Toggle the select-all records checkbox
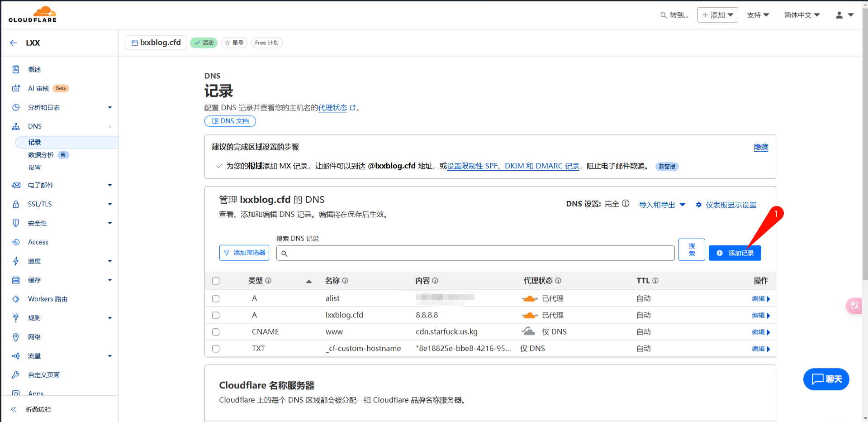This screenshot has height=422, width=868. (x=216, y=281)
